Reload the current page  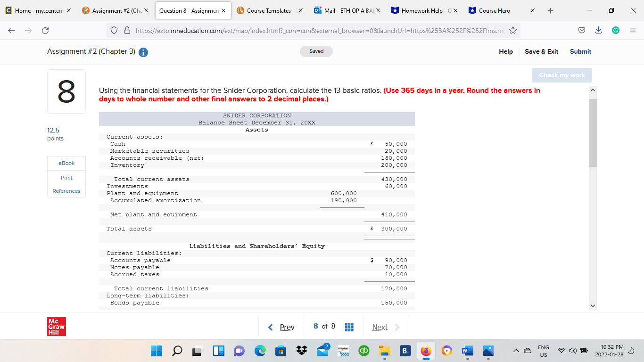45,31
